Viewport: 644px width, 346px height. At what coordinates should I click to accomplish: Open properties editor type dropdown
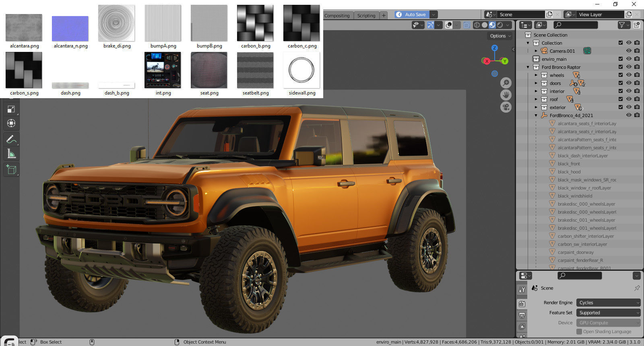coord(526,276)
